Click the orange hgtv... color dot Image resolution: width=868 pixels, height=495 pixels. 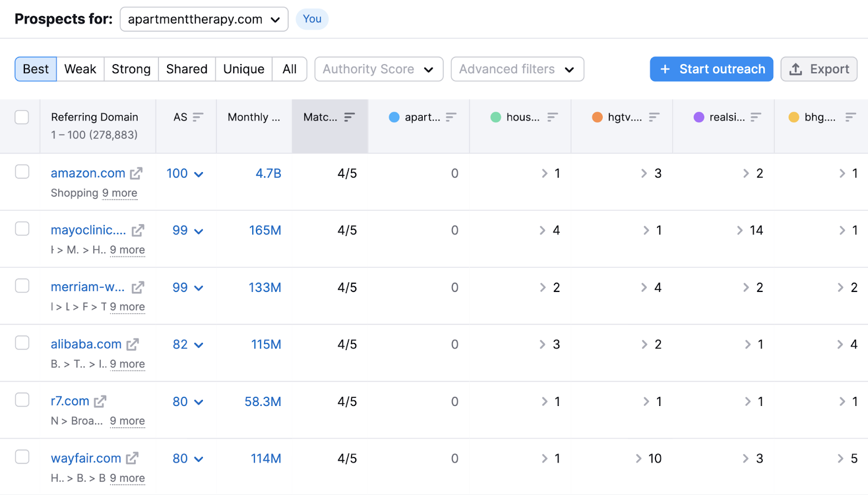597,117
